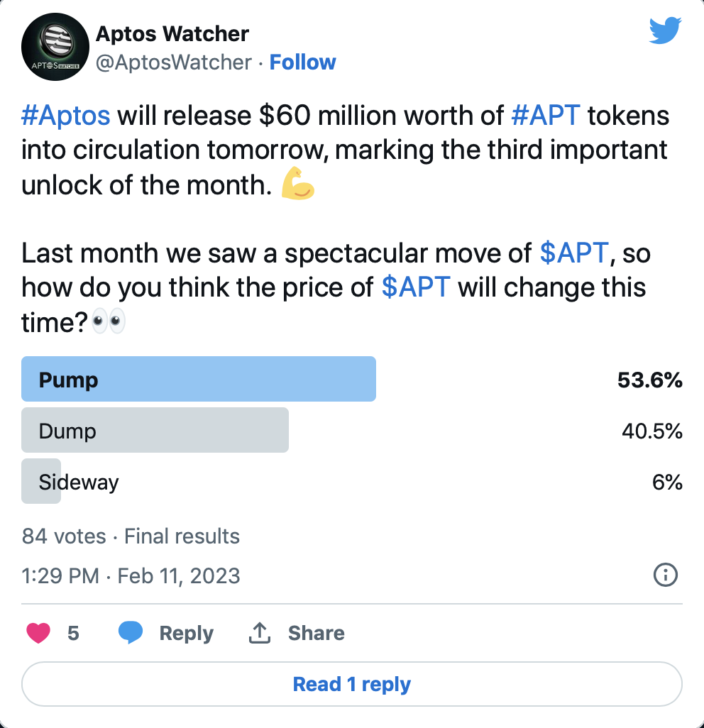
Task: Click the blue speech bubble reply icon
Action: tap(131, 632)
